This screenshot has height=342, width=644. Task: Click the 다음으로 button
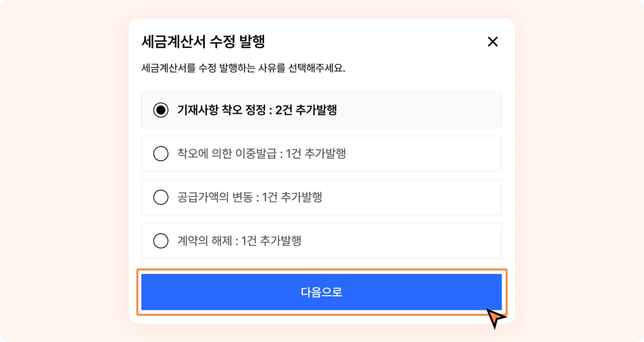321,292
